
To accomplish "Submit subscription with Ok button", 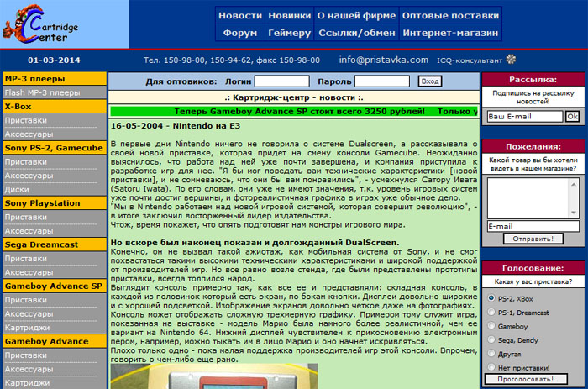I will pyautogui.click(x=572, y=116).
